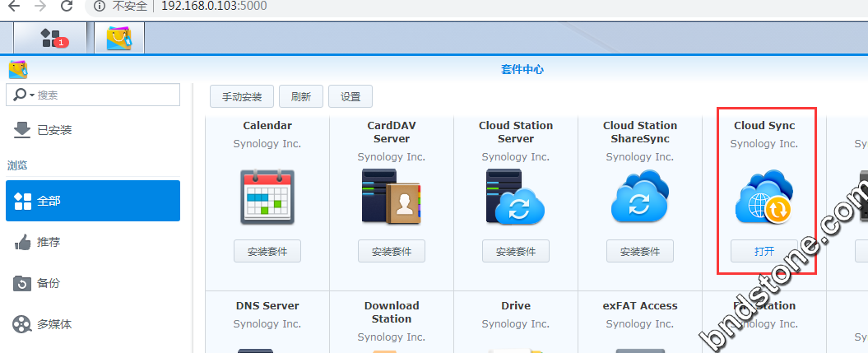
Task: Click the 多媒体 film reel icon
Action: [x=22, y=324]
